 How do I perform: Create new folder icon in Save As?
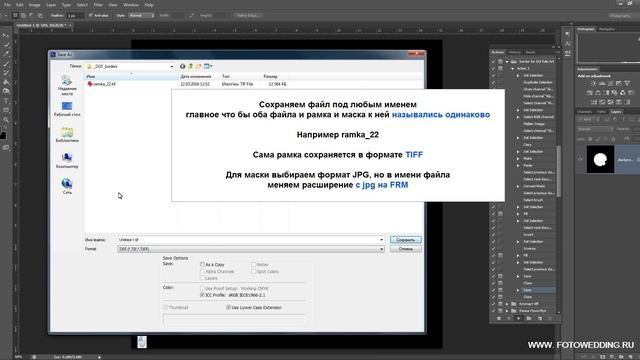198,66
